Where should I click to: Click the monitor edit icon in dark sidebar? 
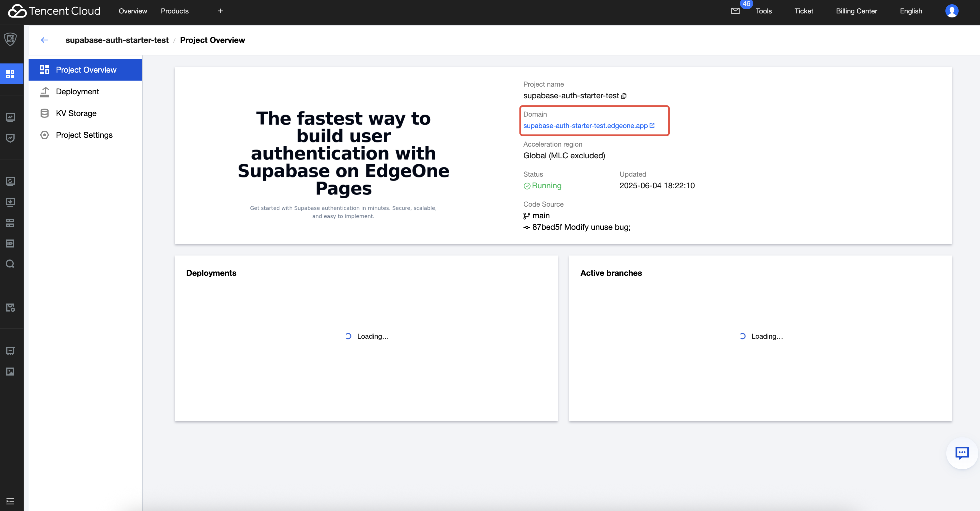click(x=10, y=181)
